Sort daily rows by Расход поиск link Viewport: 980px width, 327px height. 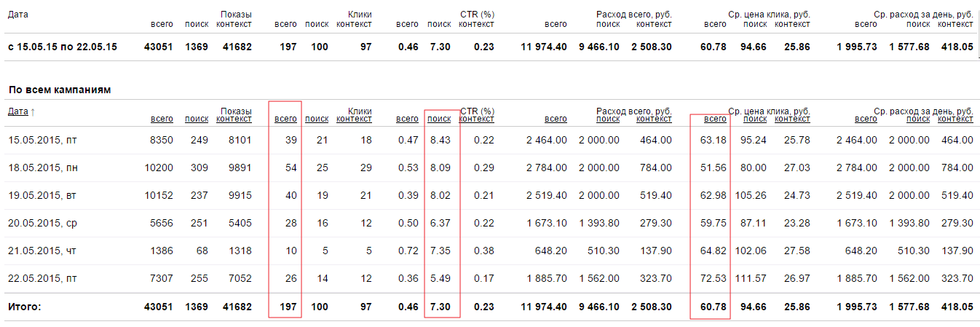pos(608,119)
